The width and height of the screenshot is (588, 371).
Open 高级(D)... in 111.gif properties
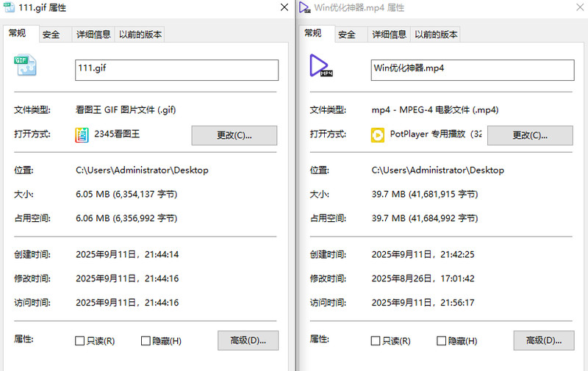[248, 340]
